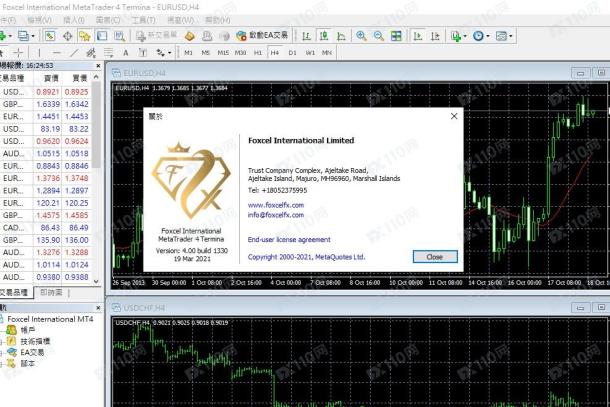This screenshot has width=610, height=407.
Task: Switch chart to line chart type
Action: tap(341, 36)
